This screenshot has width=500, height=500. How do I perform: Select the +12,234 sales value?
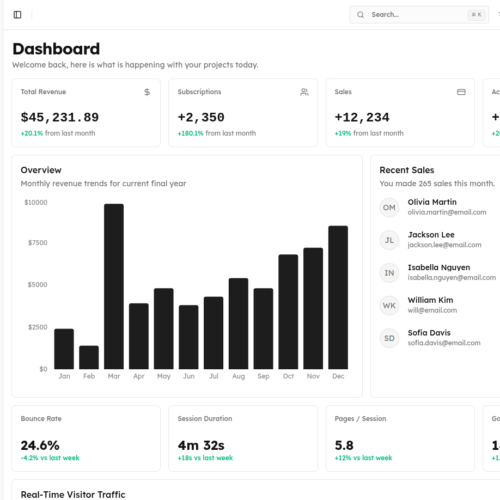[362, 117]
